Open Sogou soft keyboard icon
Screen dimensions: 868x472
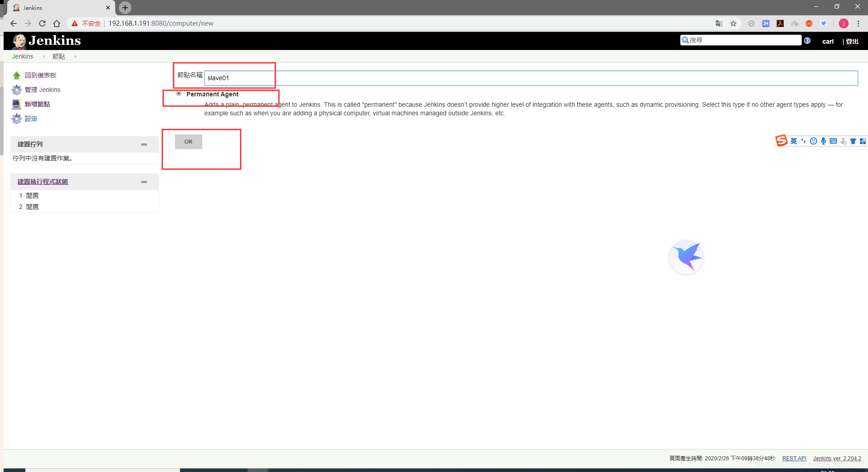[833, 141]
